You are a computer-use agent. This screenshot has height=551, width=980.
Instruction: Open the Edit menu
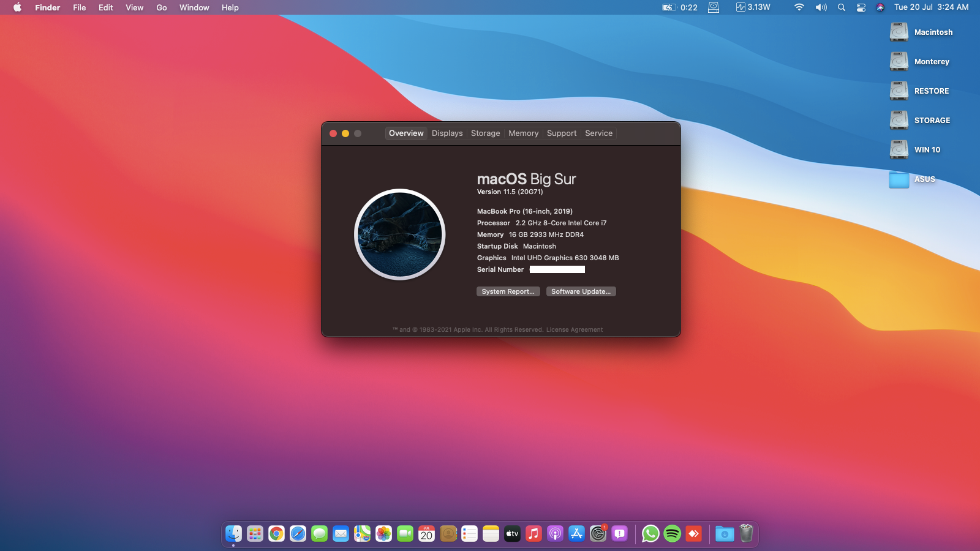point(106,7)
